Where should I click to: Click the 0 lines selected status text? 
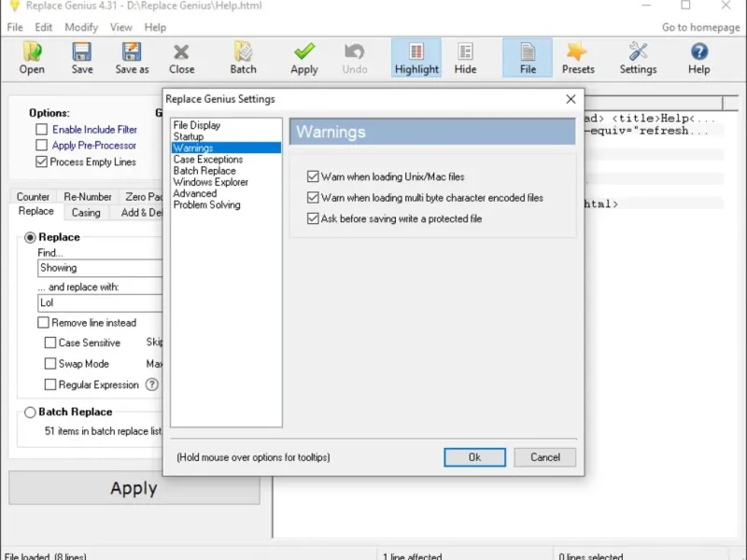591,556
